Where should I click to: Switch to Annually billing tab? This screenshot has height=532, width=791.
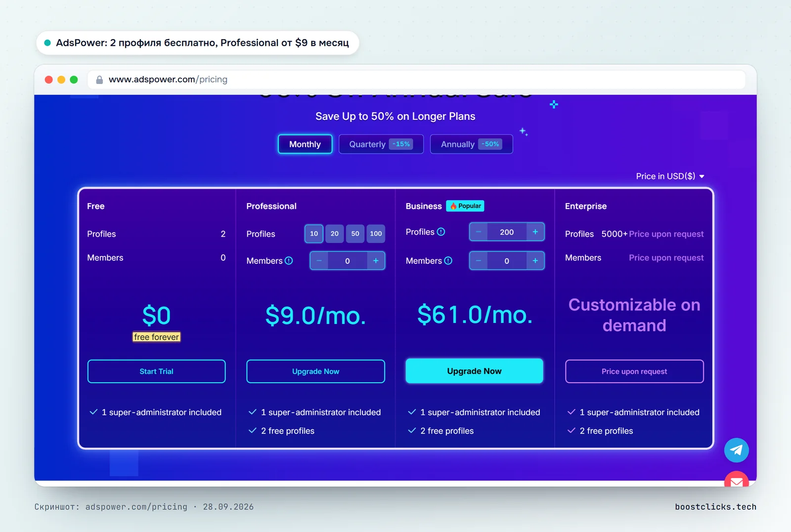click(471, 144)
